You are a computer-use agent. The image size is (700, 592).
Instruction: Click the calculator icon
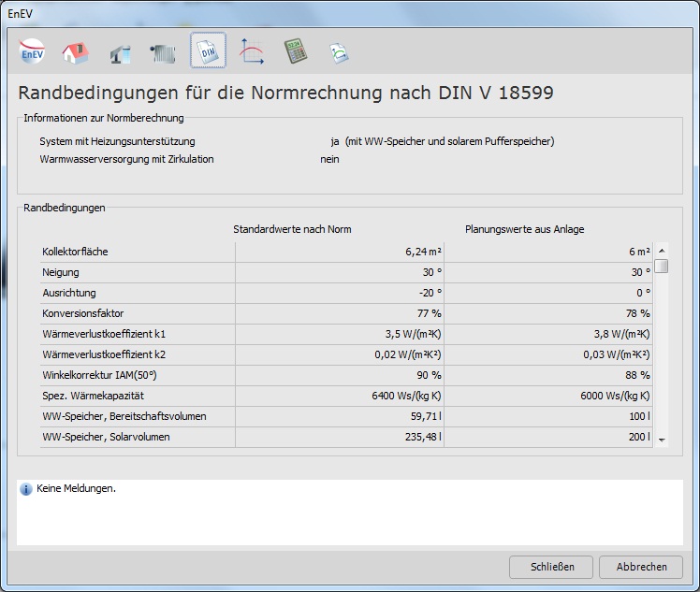point(296,52)
